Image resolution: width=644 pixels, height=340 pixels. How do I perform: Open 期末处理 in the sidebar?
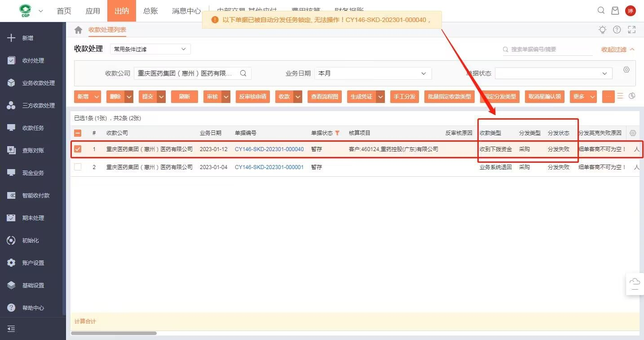pyautogui.click(x=33, y=218)
